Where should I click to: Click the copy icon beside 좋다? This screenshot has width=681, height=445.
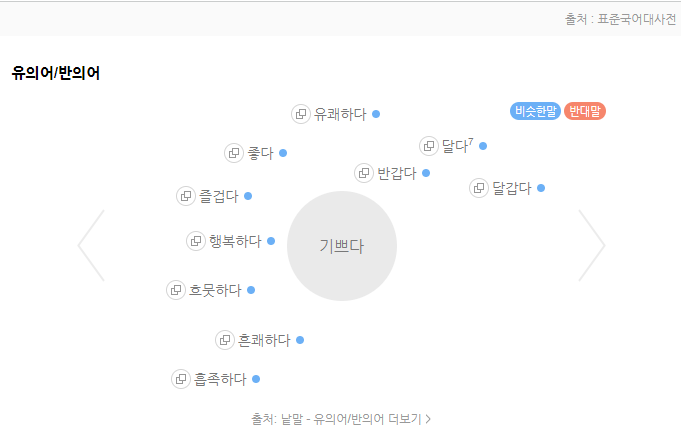[234, 153]
